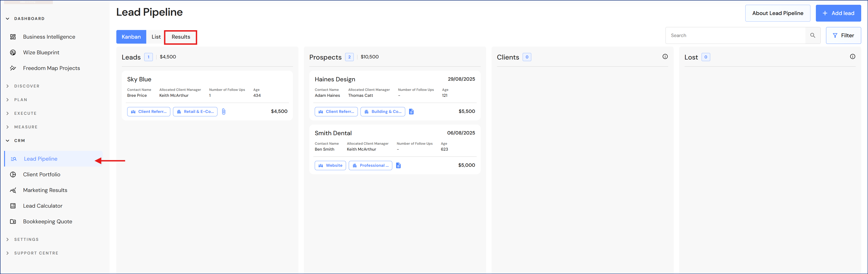The image size is (868, 274).
Task: Open Lead Calculator in sidebar
Action: [x=42, y=206]
